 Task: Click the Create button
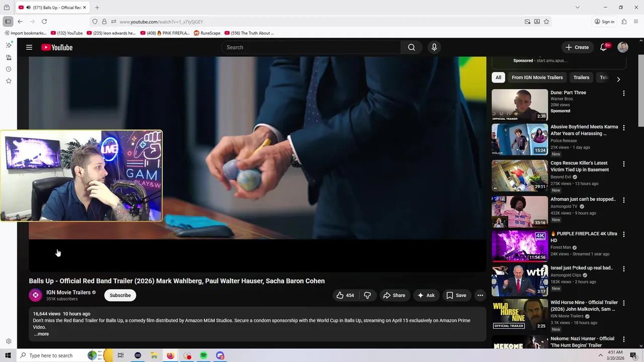click(577, 47)
